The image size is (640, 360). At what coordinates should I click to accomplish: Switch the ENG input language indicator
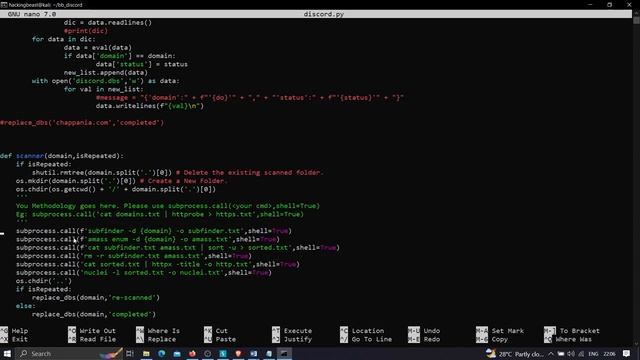593,354
